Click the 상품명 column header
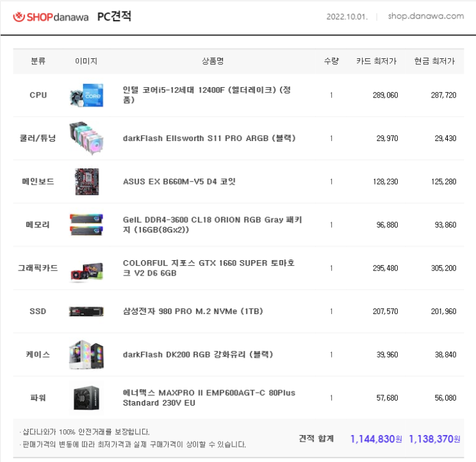Screen dimensions: 476x462 (x=213, y=61)
